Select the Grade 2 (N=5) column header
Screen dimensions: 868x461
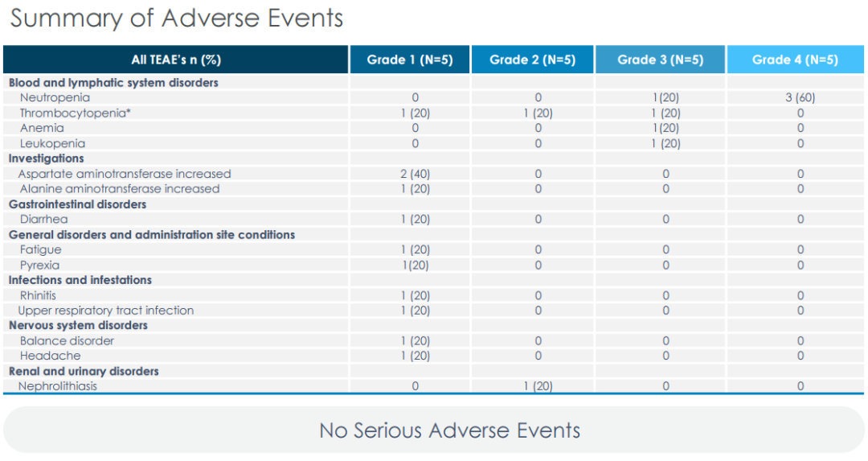[533, 60]
